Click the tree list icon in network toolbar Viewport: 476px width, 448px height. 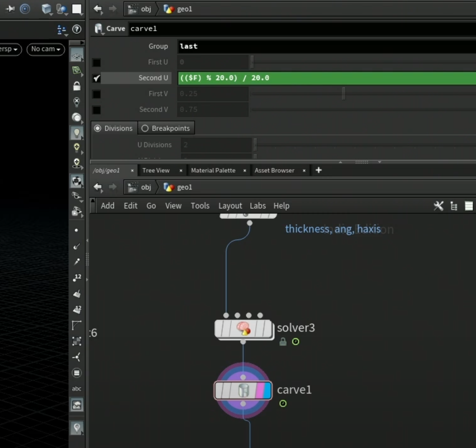click(x=454, y=206)
